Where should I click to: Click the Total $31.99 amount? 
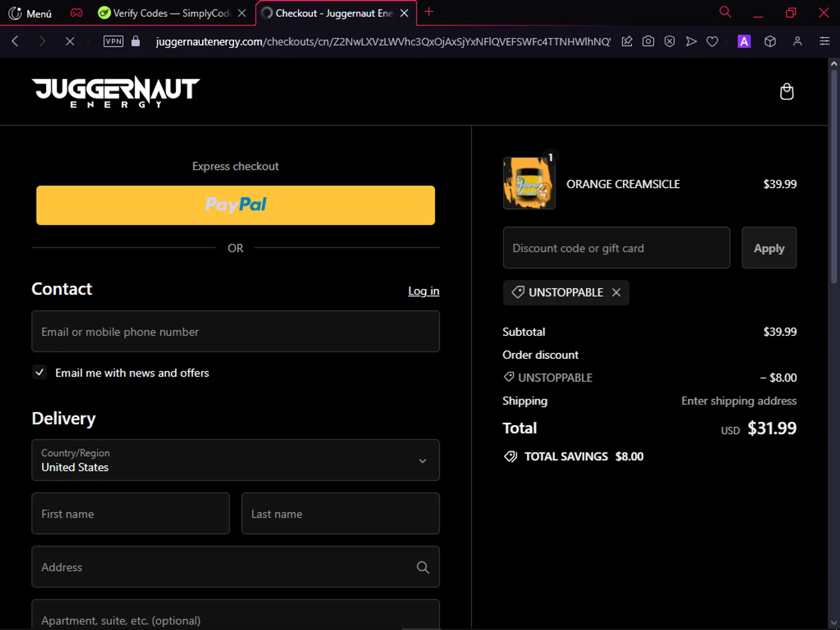[772, 428]
